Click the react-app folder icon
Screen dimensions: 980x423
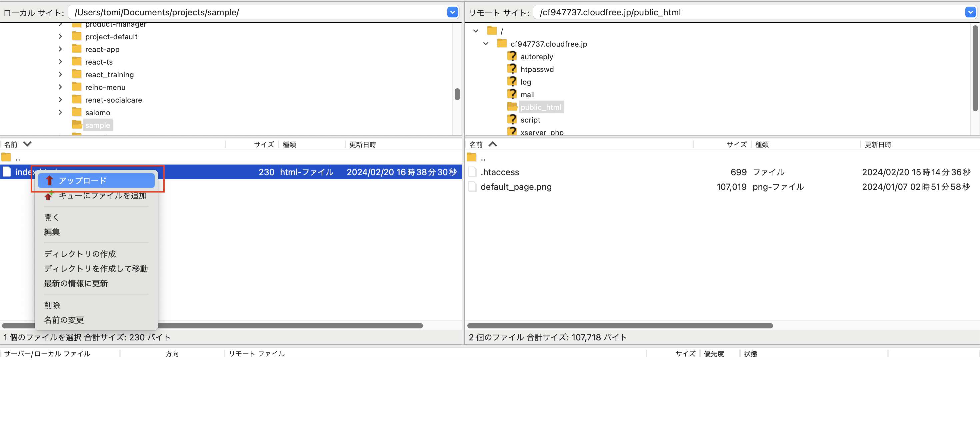point(76,49)
